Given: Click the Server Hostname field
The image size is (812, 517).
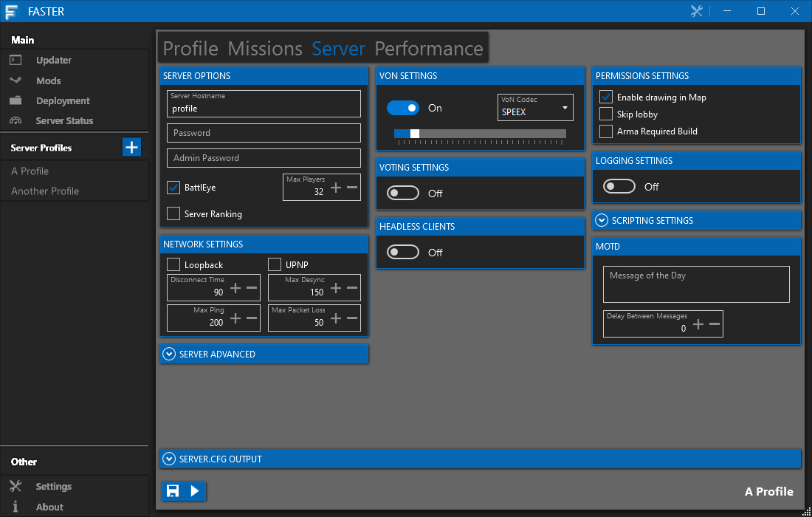Looking at the screenshot, I should pos(264,103).
